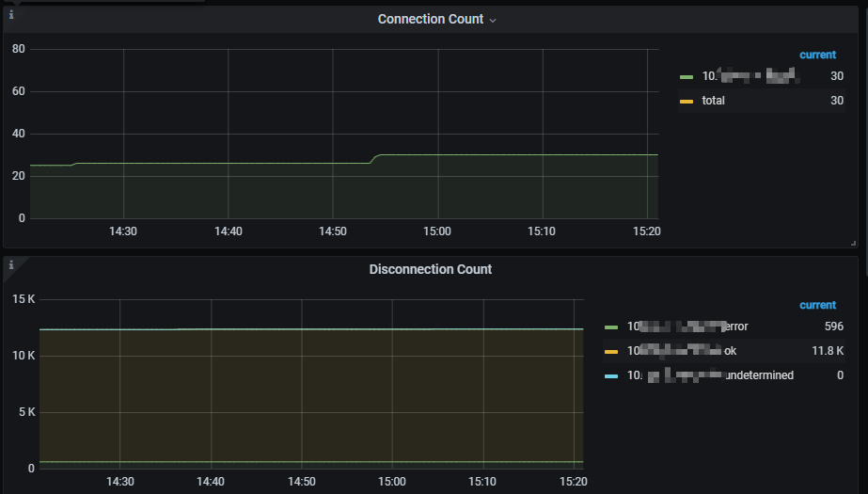Click the info icon on Connection Count panel
The image size is (868, 494).
11,15
